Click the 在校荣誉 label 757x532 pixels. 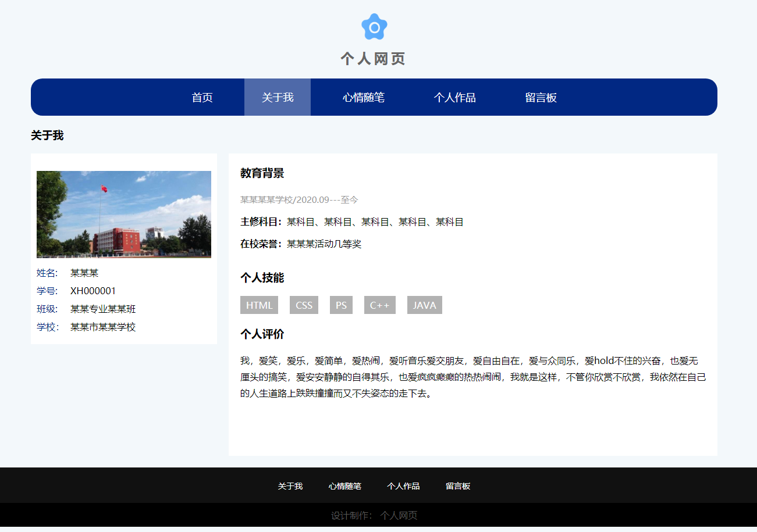(261, 244)
